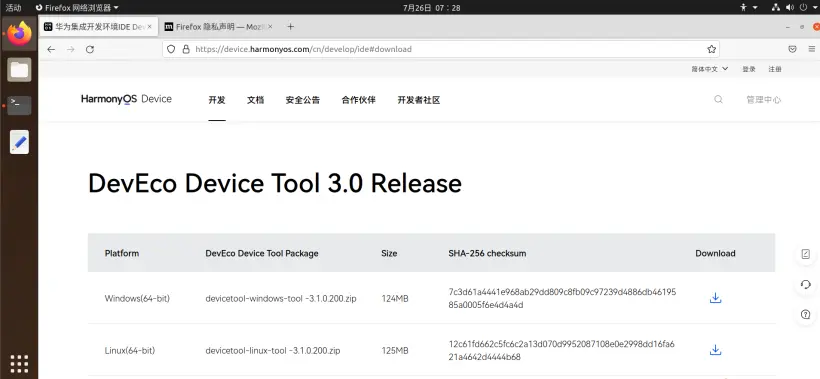Image resolution: width=820 pixels, height=379 pixels.
Task: Open the 开发者社区 navigation item
Action: 419,100
